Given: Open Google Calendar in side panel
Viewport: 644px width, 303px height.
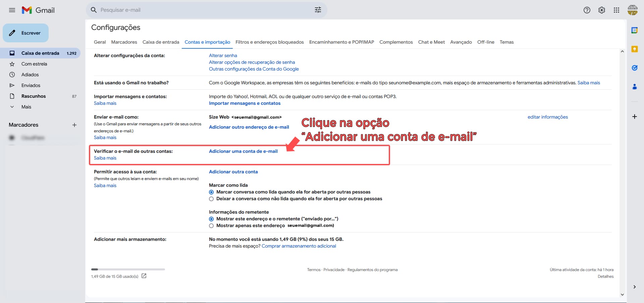Looking at the screenshot, I should [634, 30].
